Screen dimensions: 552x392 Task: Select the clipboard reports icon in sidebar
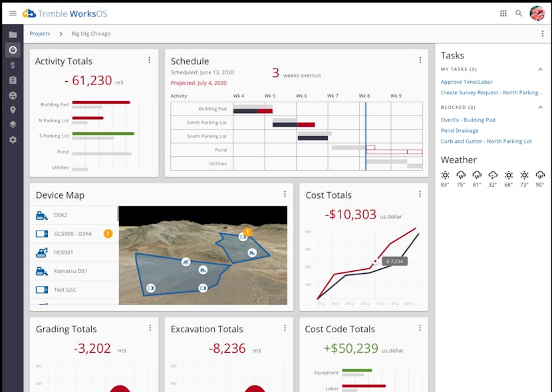13,80
